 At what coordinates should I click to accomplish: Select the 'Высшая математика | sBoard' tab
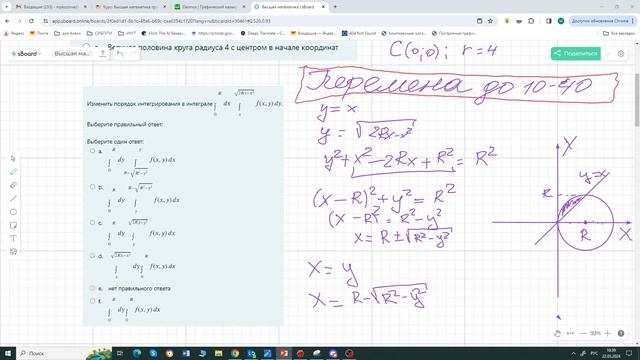click(289, 7)
